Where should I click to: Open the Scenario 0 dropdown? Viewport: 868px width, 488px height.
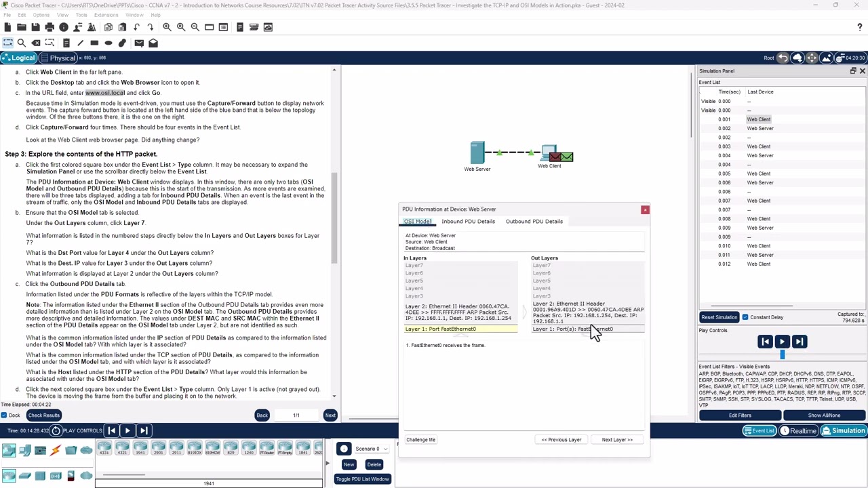(x=371, y=449)
